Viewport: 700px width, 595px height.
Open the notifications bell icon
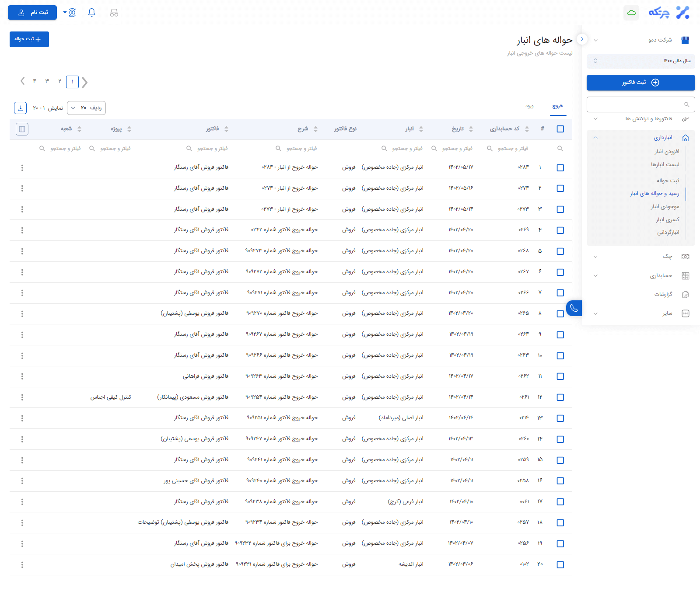click(91, 13)
